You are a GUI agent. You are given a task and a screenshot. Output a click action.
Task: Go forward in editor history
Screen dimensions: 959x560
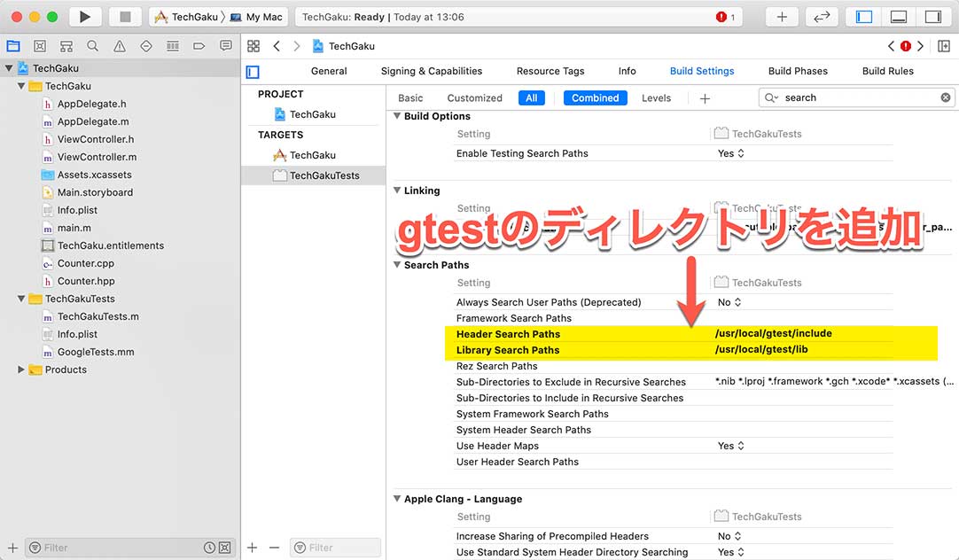tap(297, 46)
